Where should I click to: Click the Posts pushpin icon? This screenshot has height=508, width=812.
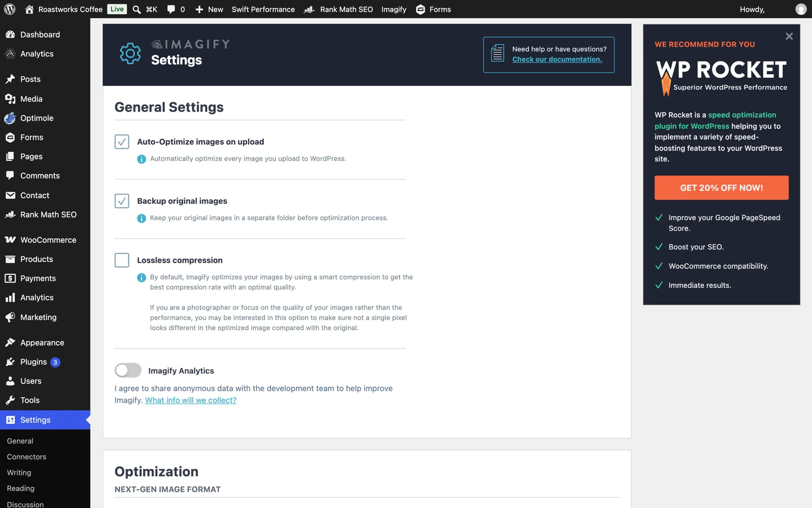point(10,79)
